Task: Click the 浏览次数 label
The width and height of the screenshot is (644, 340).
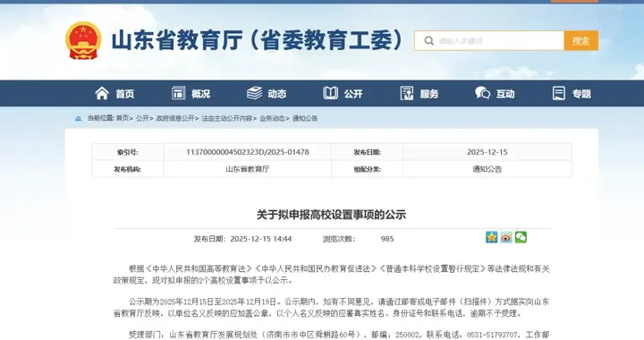Action: pos(338,239)
